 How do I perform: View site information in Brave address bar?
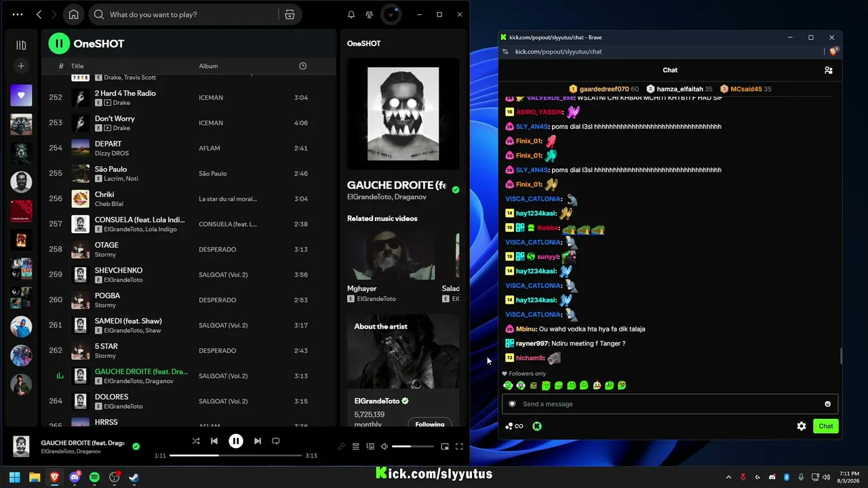click(505, 52)
